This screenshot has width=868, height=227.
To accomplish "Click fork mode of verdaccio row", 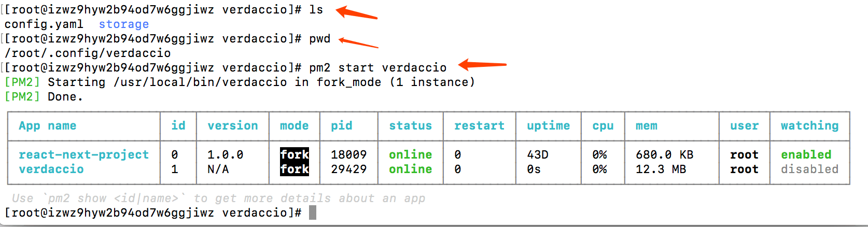I will (295, 169).
